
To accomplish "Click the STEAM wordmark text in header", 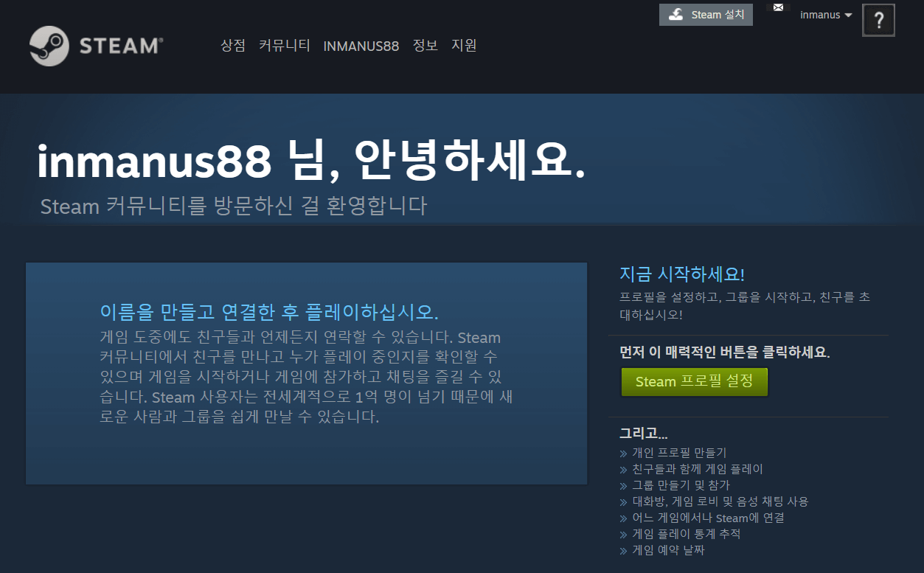I will [x=118, y=46].
